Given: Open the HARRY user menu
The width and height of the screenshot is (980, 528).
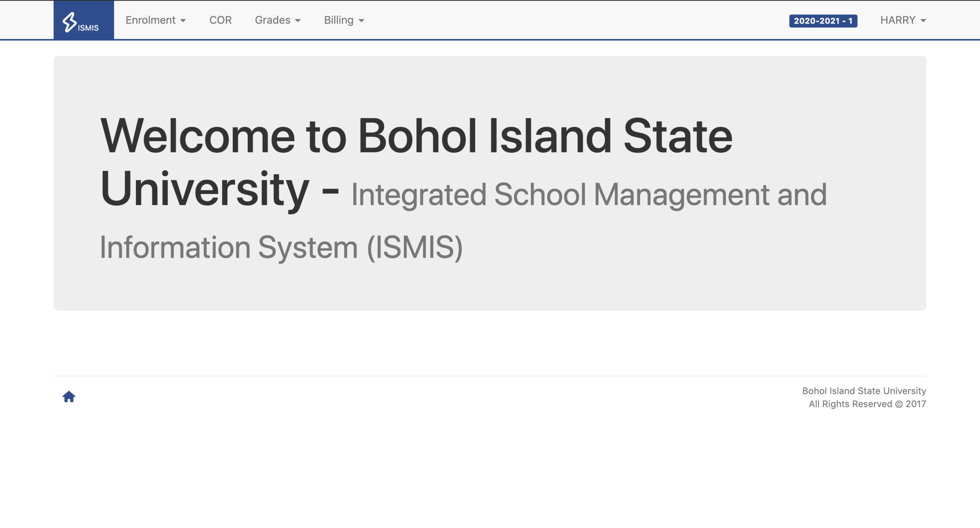Looking at the screenshot, I should coord(903,20).
